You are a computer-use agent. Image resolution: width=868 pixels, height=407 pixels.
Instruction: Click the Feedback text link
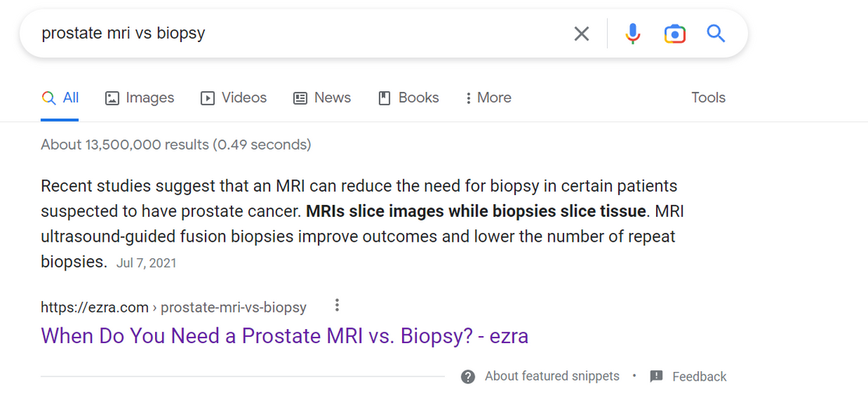pyautogui.click(x=699, y=377)
